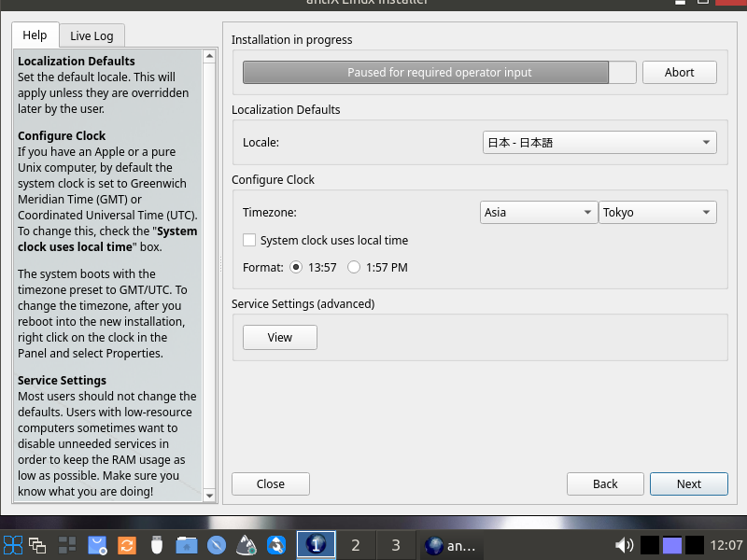Click the shopping bag package installer icon
This screenshot has width=747, height=560.
pos(97,545)
